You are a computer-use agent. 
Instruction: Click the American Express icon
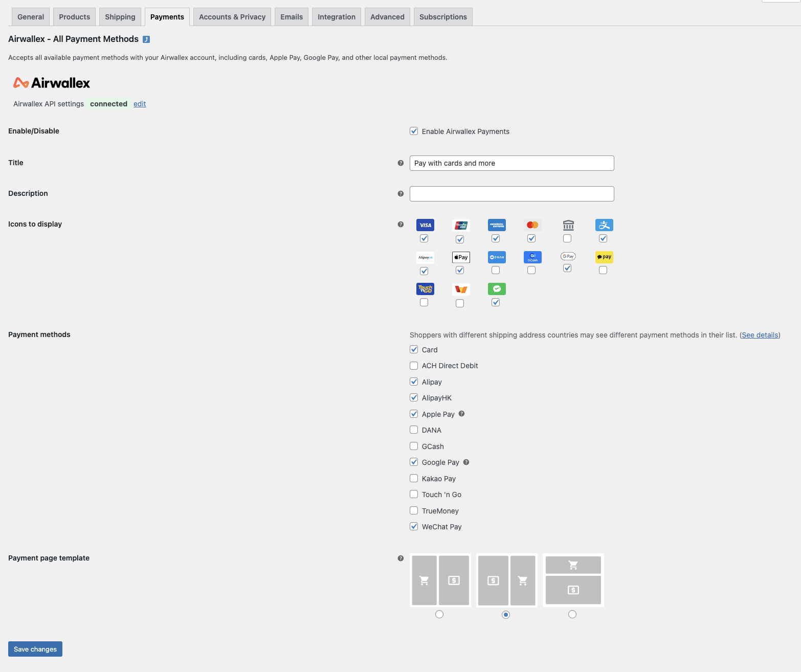point(496,225)
